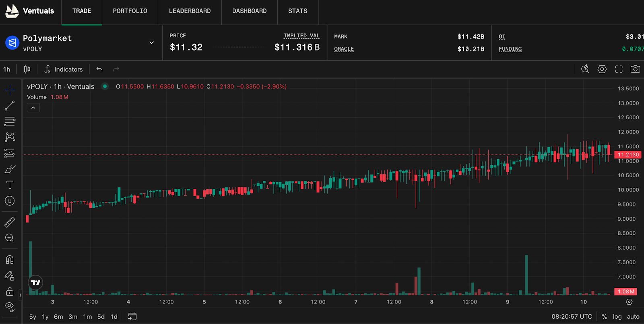Select the trend line drawing tool
This screenshot has width=644, height=324.
click(x=10, y=106)
